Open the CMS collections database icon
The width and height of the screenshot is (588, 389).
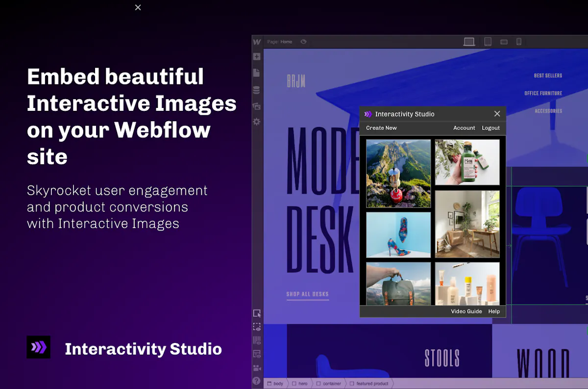pyautogui.click(x=256, y=90)
